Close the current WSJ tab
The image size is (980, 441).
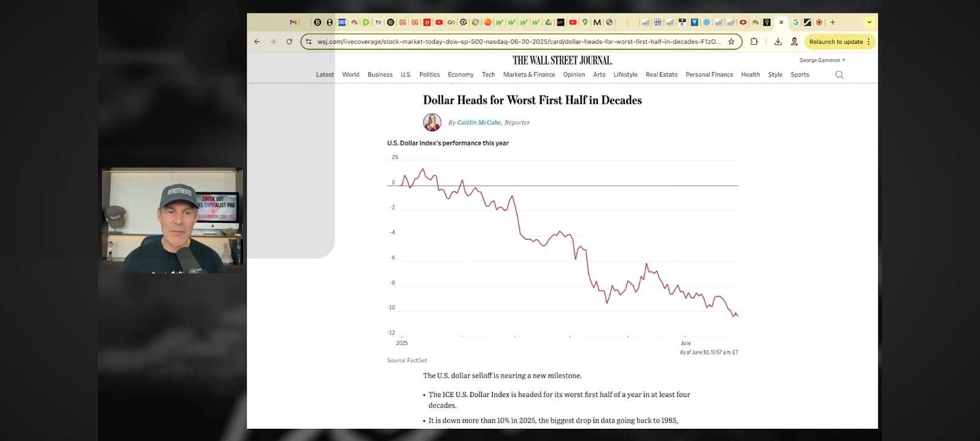click(781, 23)
